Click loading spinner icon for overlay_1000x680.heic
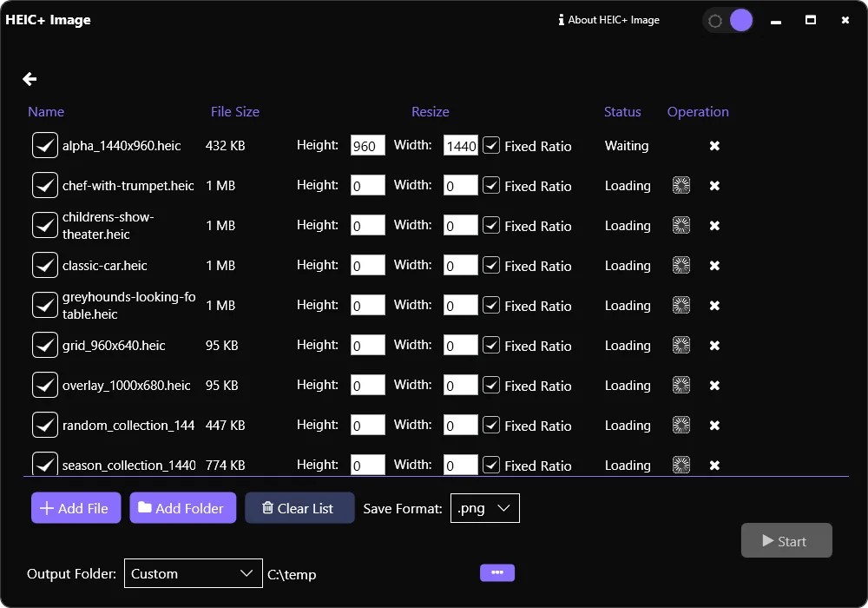Viewport: 868px width, 608px height. (x=681, y=385)
